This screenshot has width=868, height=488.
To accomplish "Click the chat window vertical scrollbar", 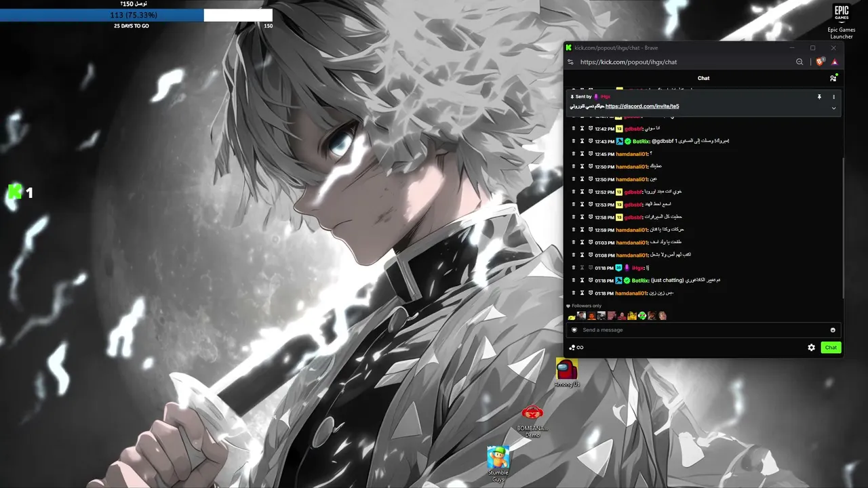I will 843,227.
